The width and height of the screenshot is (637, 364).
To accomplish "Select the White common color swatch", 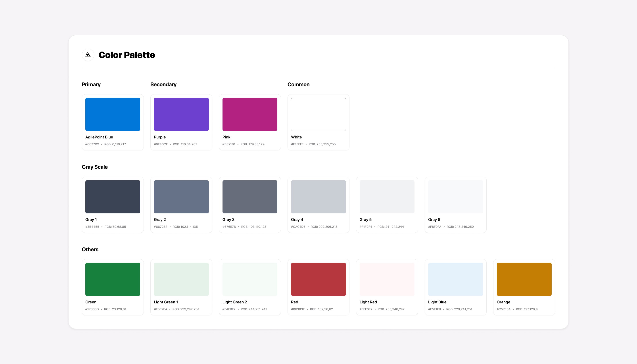I will [x=318, y=114].
